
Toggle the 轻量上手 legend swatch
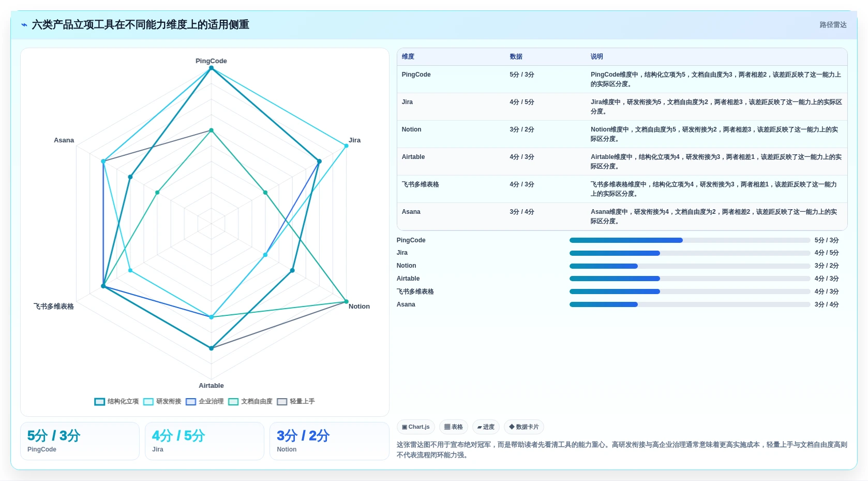[282, 402]
